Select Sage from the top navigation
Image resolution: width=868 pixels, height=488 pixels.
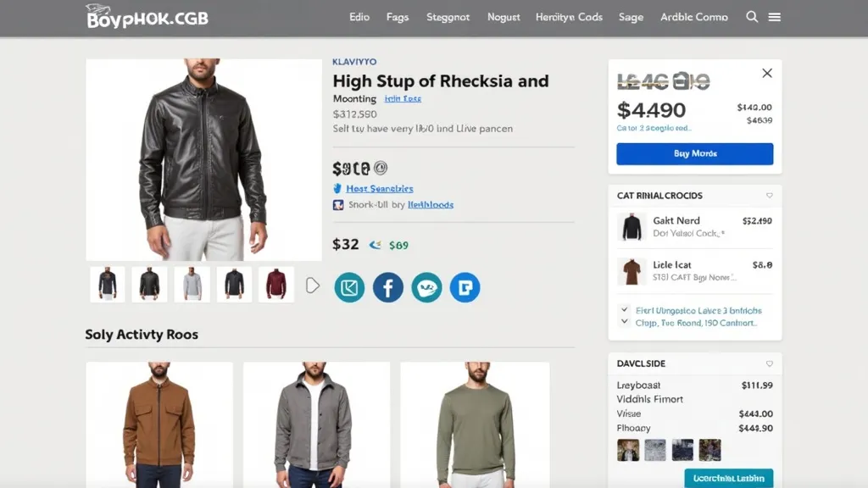[x=631, y=16]
